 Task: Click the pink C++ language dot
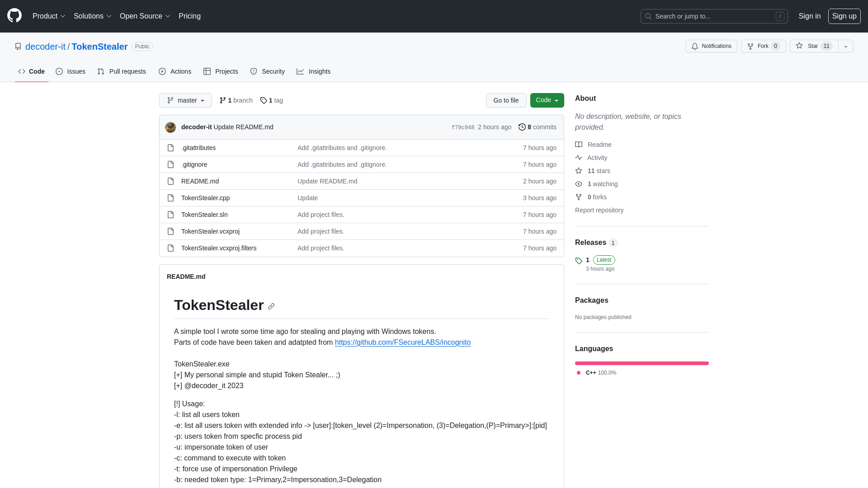(579, 373)
